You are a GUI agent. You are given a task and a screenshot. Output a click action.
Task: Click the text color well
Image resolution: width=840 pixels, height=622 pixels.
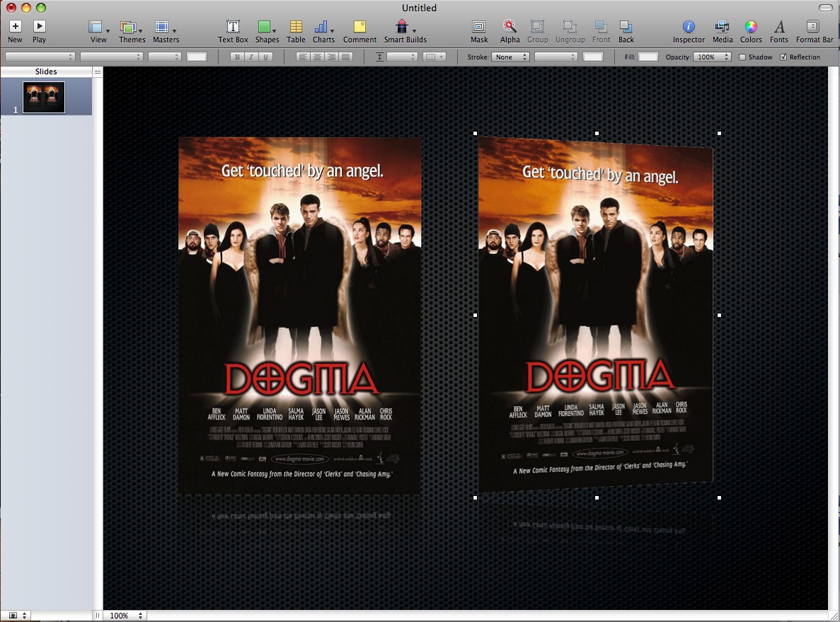pyautogui.click(x=197, y=57)
